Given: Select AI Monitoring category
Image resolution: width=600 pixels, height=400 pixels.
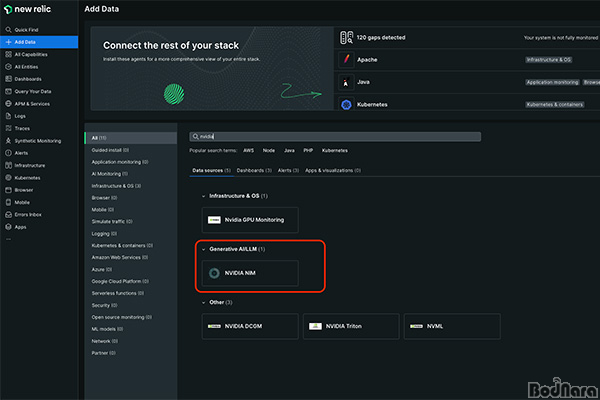Looking at the screenshot, I should pyautogui.click(x=109, y=174).
